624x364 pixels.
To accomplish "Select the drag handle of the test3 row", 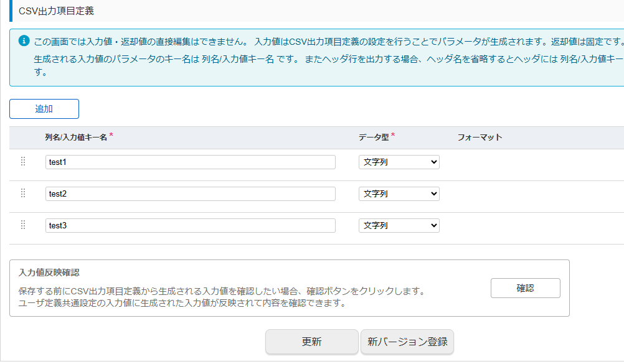I will pos(23,225).
